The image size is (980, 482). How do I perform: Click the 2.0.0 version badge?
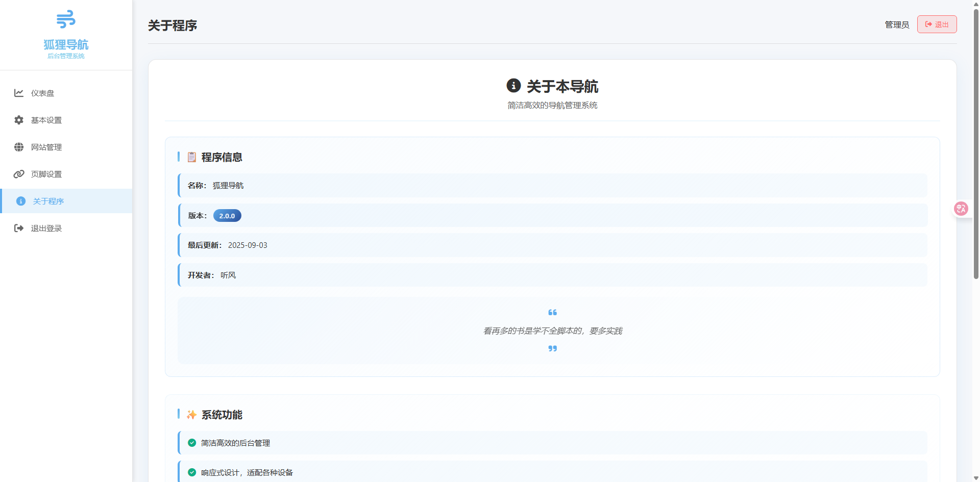point(227,215)
